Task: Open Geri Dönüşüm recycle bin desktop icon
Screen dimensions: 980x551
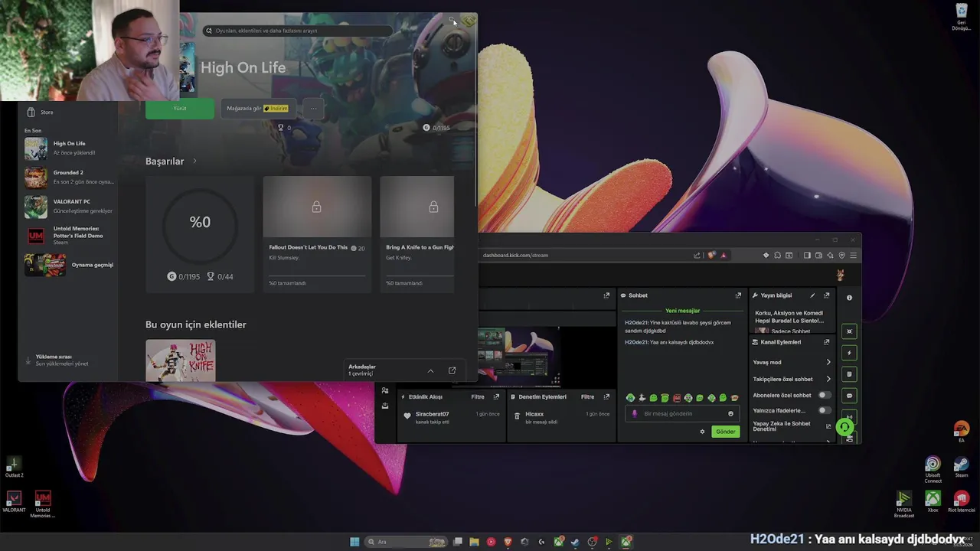Action: click(x=961, y=17)
